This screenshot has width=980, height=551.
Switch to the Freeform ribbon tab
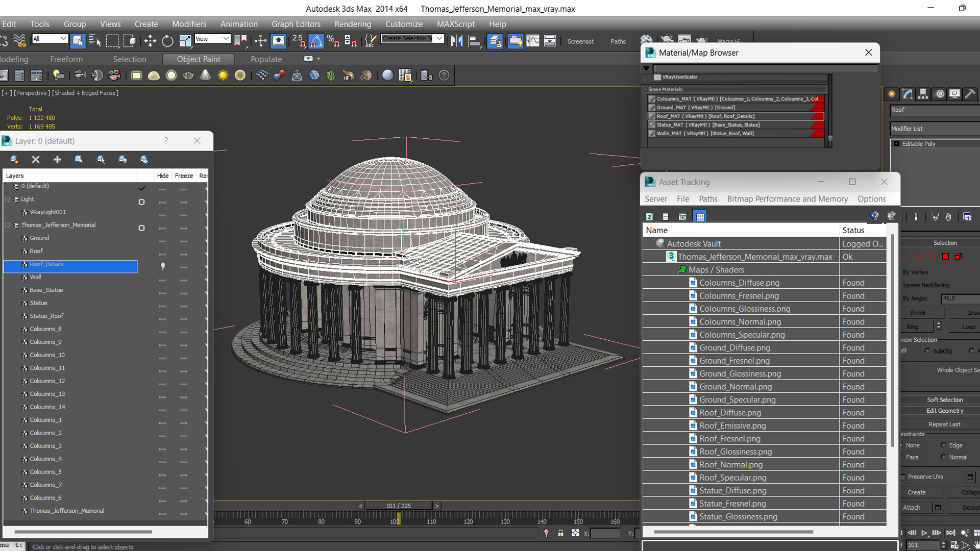66,59
